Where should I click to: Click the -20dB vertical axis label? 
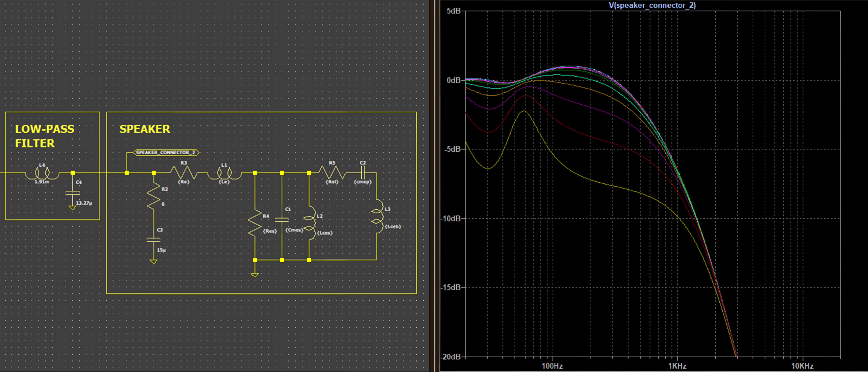(450, 356)
